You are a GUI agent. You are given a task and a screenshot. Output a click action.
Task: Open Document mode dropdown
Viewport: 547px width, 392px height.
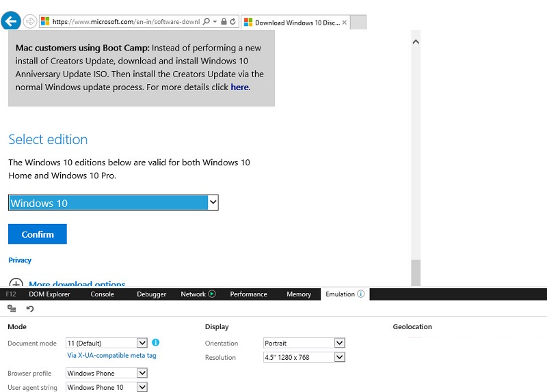(107, 344)
